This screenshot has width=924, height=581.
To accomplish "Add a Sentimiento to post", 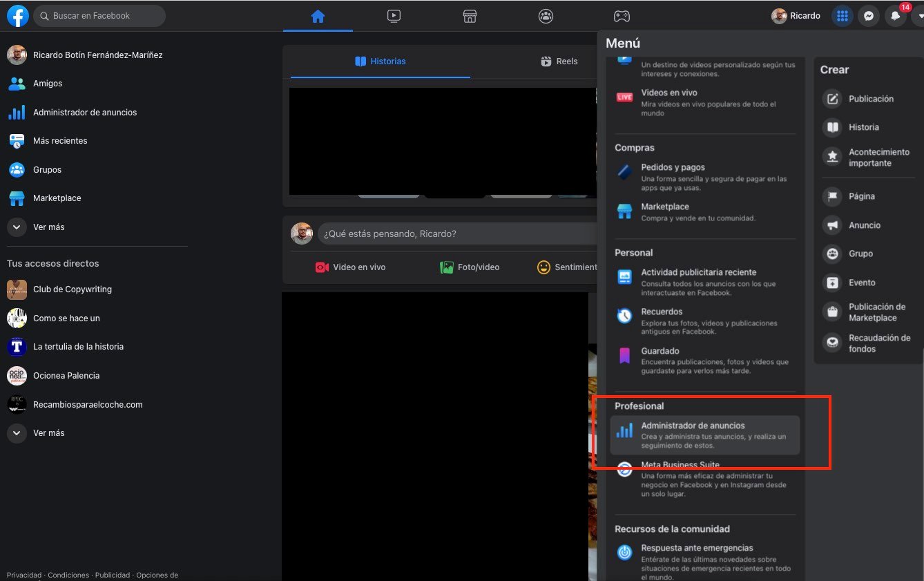I will pyautogui.click(x=567, y=267).
